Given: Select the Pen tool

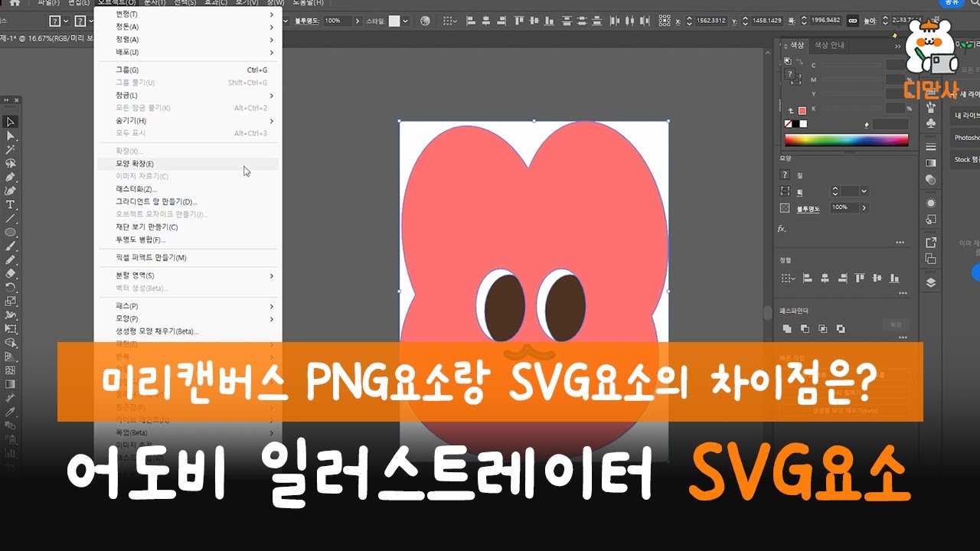Looking at the screenshot, I should 11,177.
